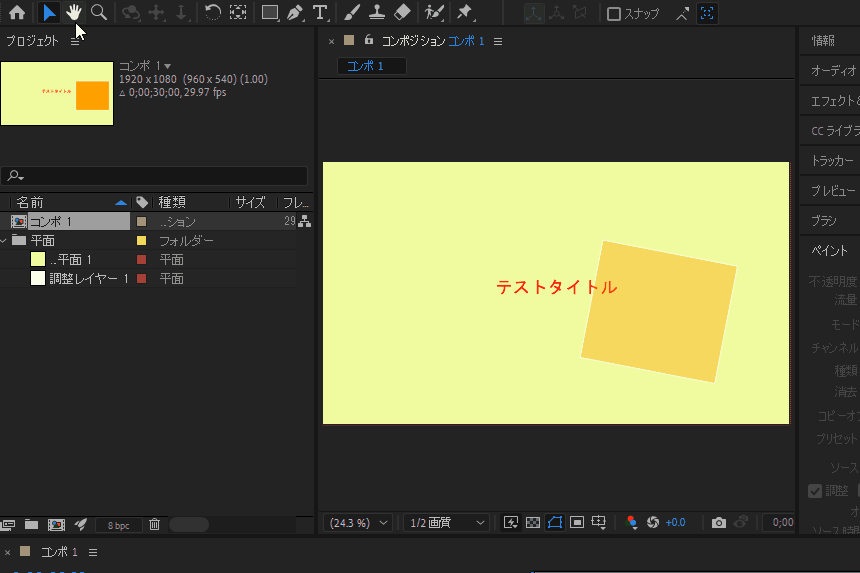Toggle the composition viewer lock icon
The image size is (860, 573).
[x=369, y=39]
